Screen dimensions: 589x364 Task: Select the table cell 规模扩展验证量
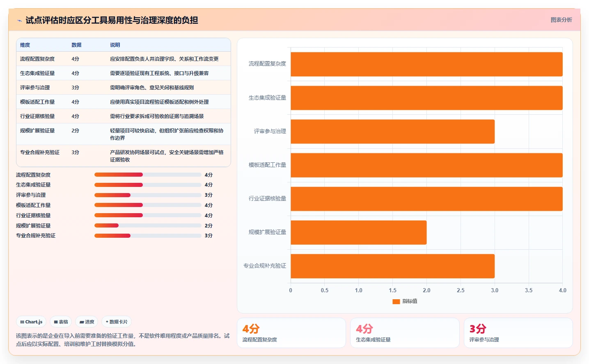tap(37, 131)
